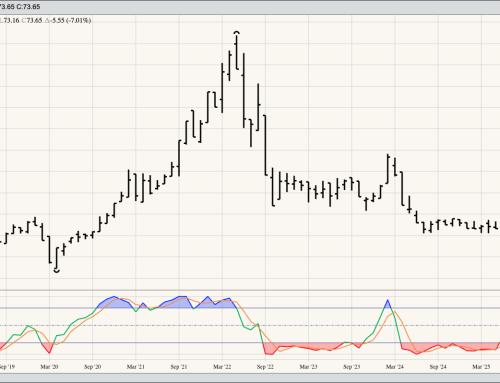Click the Mar '24 date axis label
Viewport: 500px width, 383px height.
pos(395,367)
